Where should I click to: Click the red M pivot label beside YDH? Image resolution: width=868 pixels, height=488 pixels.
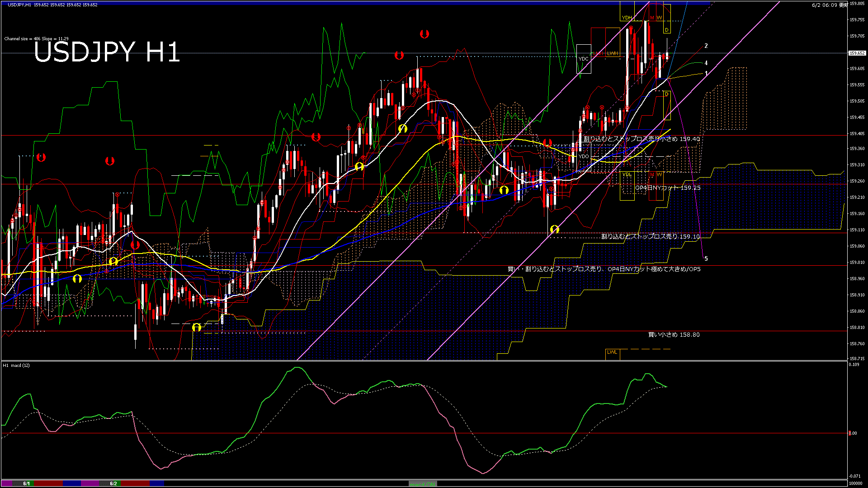point(652,18)
